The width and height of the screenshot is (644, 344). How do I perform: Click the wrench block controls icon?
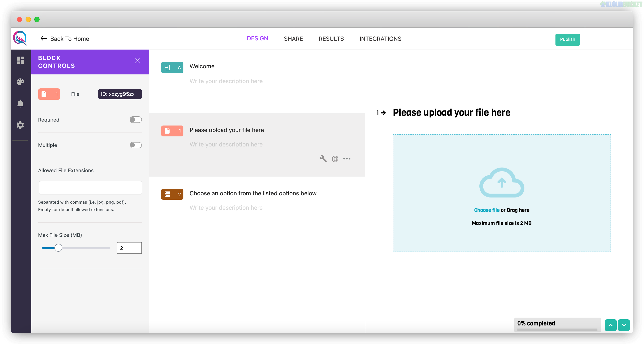[x=323, y=158]
